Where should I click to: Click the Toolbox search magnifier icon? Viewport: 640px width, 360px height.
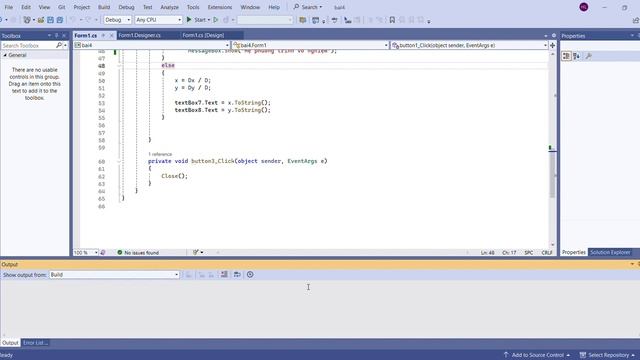pos(59,45)
